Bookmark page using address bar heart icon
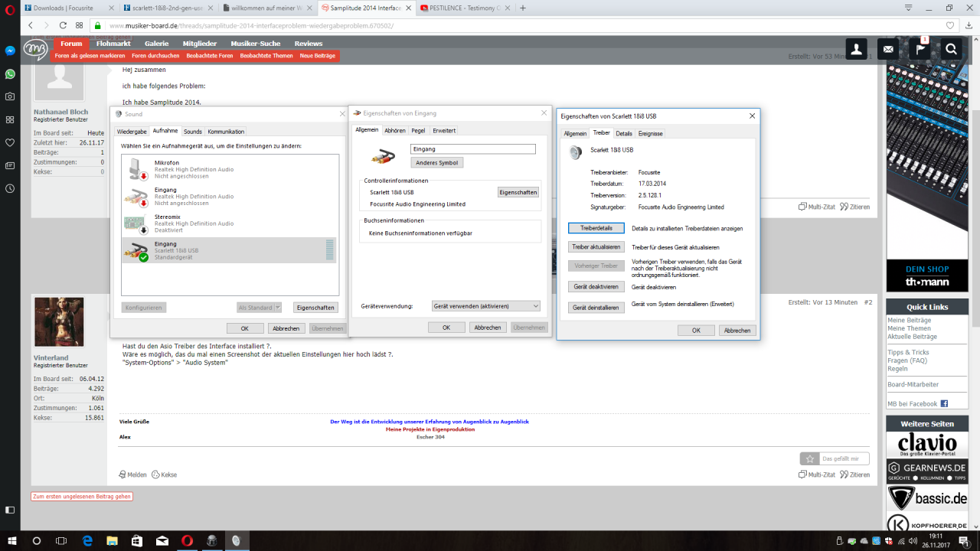Image resolution: width=980 pixels, height=551 pixels. click(950, 25)
